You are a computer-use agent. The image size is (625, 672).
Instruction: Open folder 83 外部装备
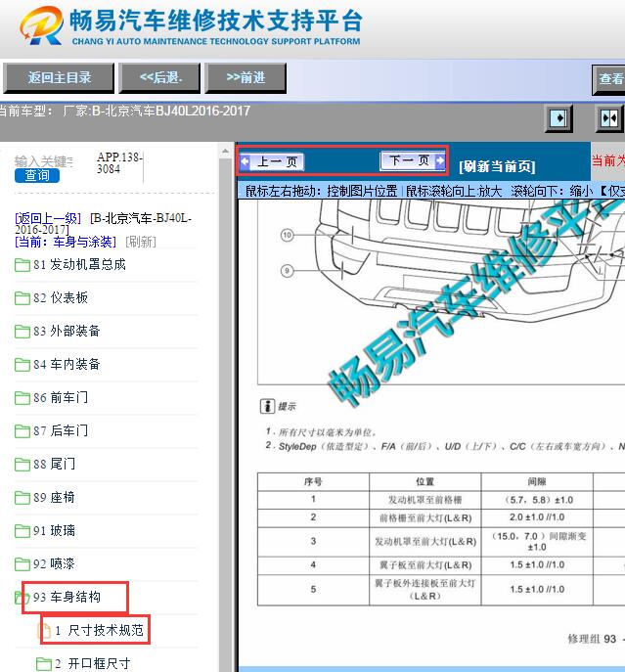click(x=67, y=331)
